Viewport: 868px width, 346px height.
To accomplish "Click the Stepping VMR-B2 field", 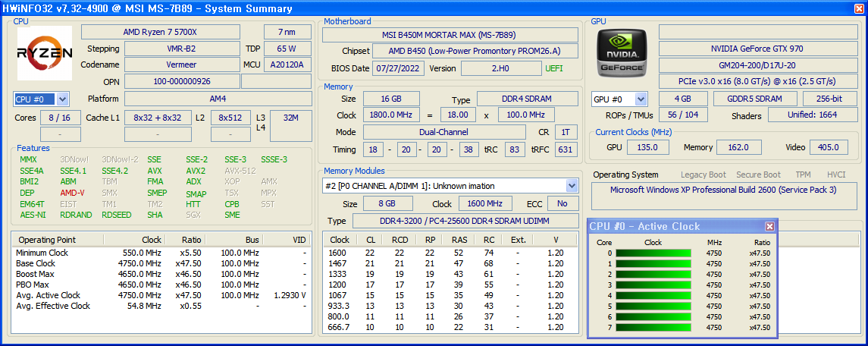I will 182,49.
